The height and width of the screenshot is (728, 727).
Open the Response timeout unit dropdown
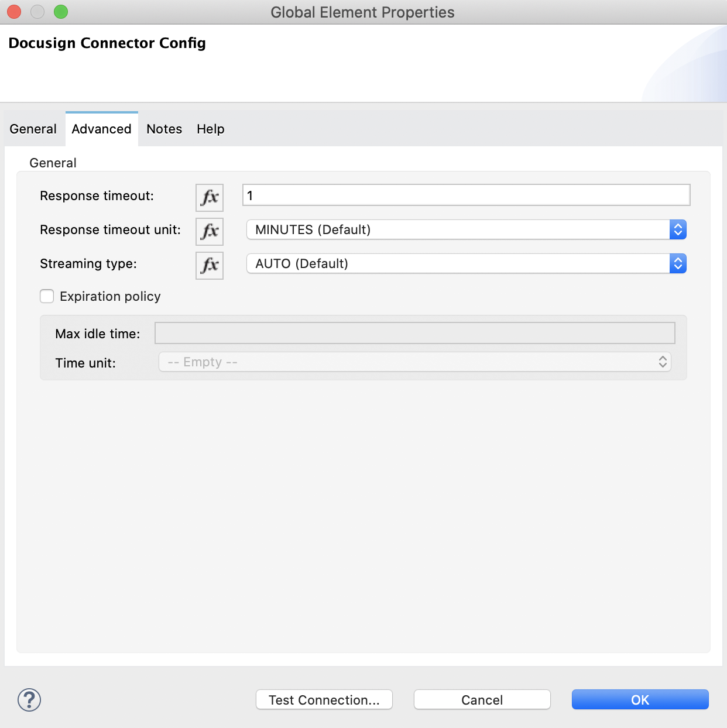[466, 229]
